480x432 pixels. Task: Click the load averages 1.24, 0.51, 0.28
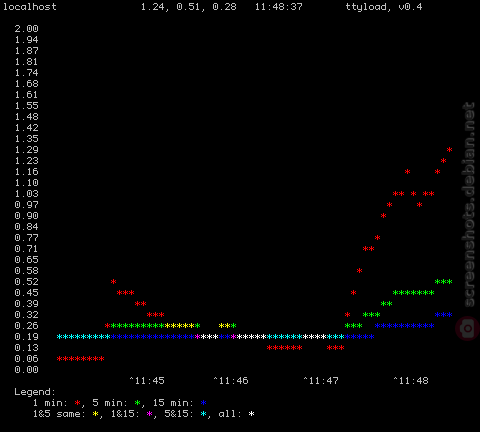(x=189, y=7)
